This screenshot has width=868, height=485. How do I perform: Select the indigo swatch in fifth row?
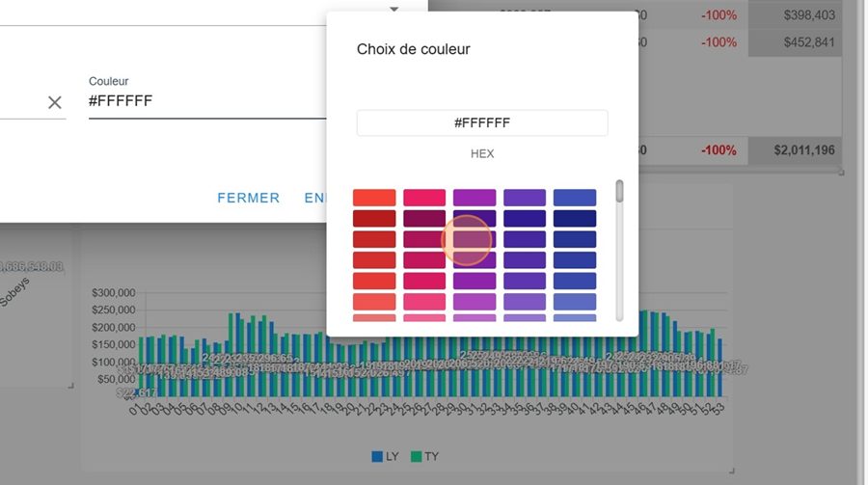click(575, 281)
